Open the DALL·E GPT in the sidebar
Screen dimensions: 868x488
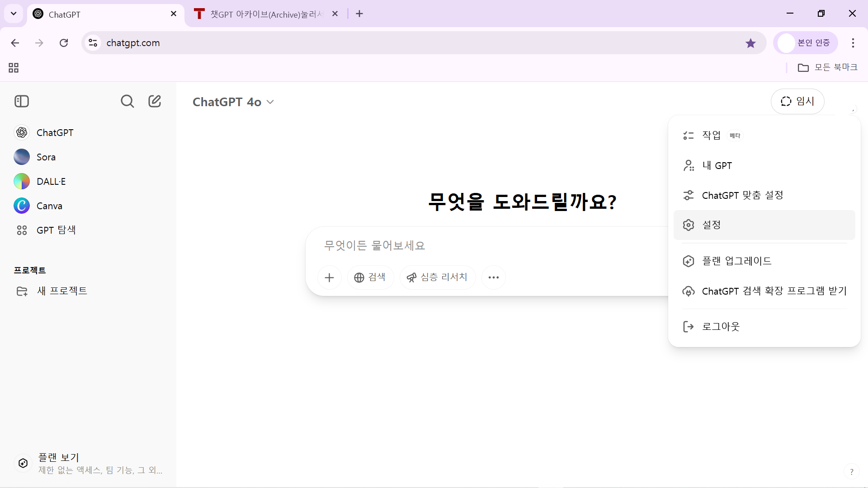click(51, 182)
